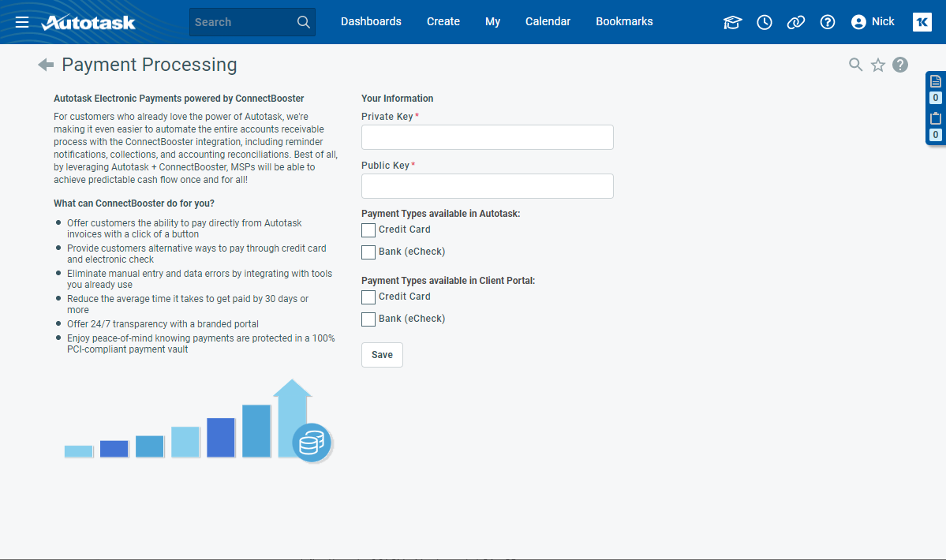946x560 pixels.
Task: Click "Payment Types available in Autotask:" label
Action: (x=440, y=214)
